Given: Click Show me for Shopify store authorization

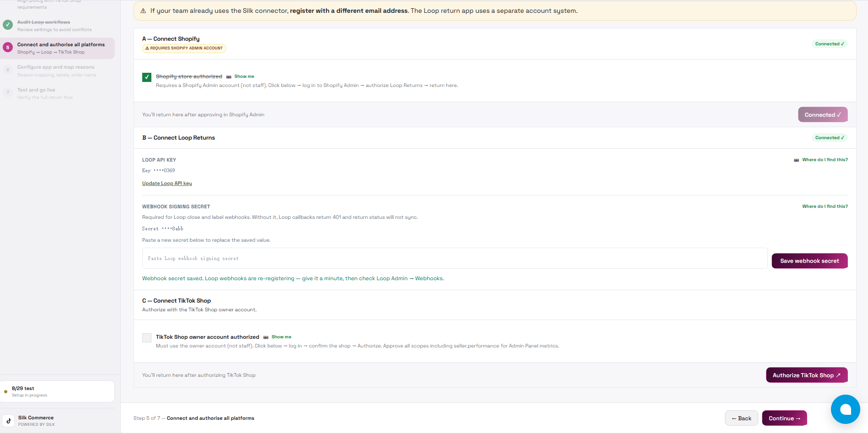Looking at the screenshot, I should tap(244, 76).
